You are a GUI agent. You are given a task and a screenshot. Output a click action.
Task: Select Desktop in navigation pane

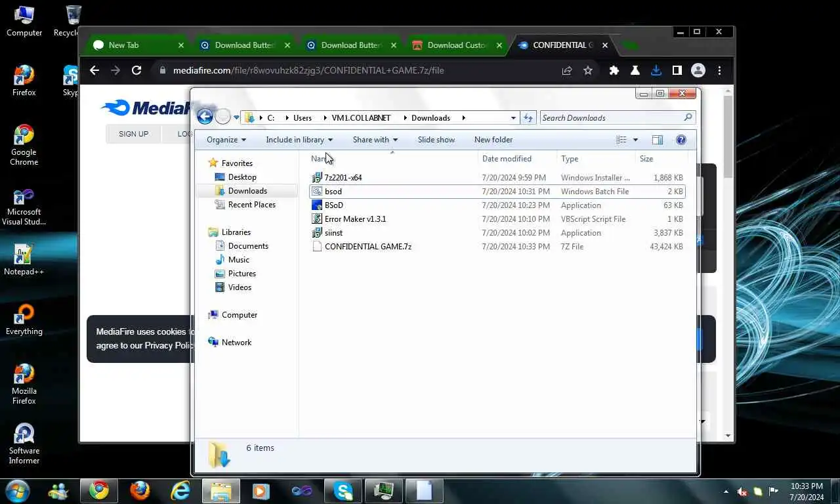click(x=242, y=177)
